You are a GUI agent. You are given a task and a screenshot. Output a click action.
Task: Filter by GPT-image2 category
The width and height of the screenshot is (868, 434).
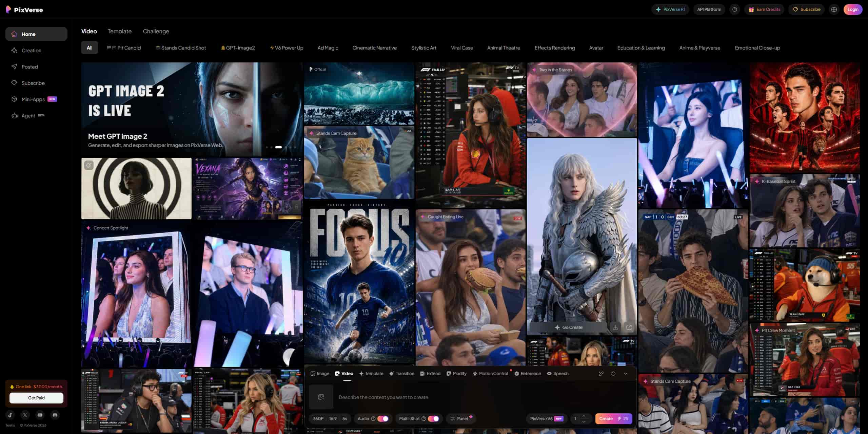238,48
